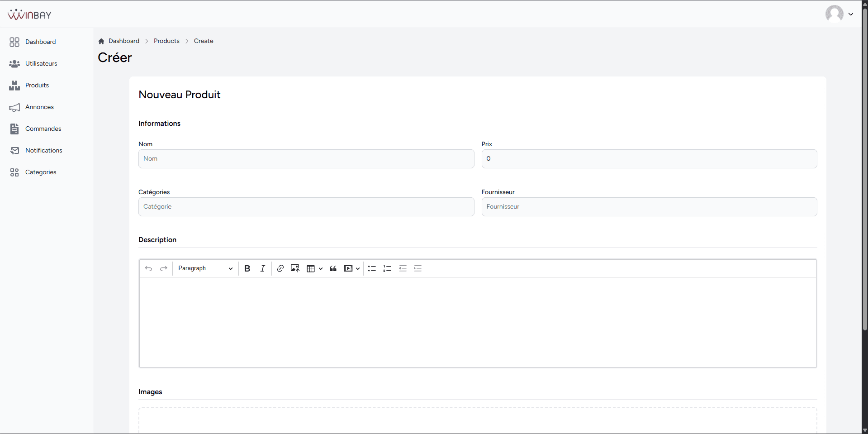Image resolution: width=868 pixels, height=434 pixels.
Task: Decrease indent in the editor
Action: click(x=403, y=268)
